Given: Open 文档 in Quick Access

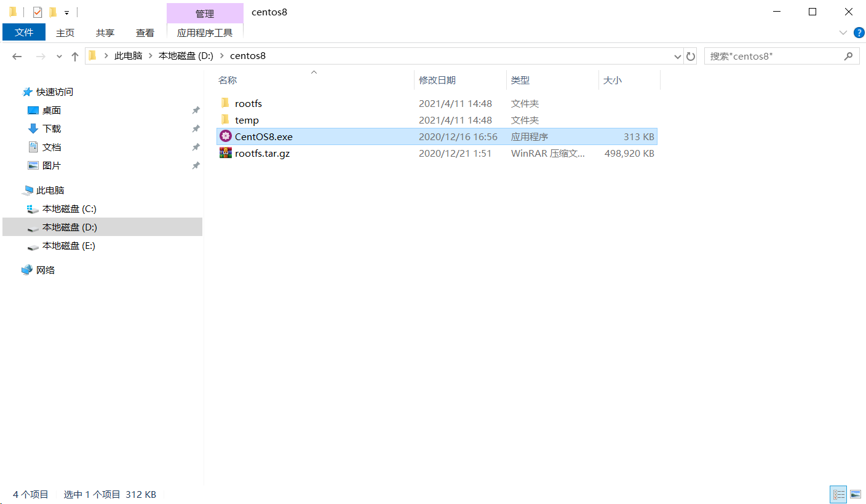Looking at the screenshot, I should pyautogui.click(x=52, y=148).
